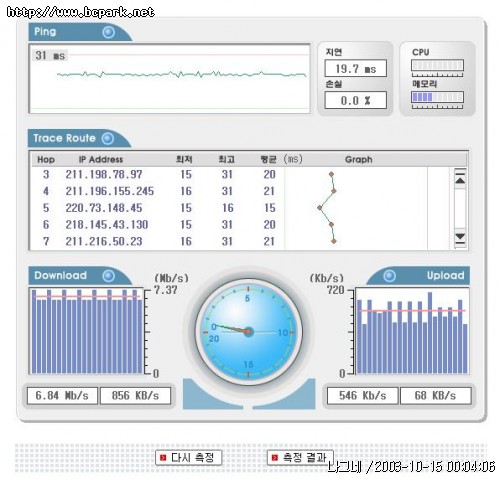Click the upload bar chart

[x=412, y=331]
